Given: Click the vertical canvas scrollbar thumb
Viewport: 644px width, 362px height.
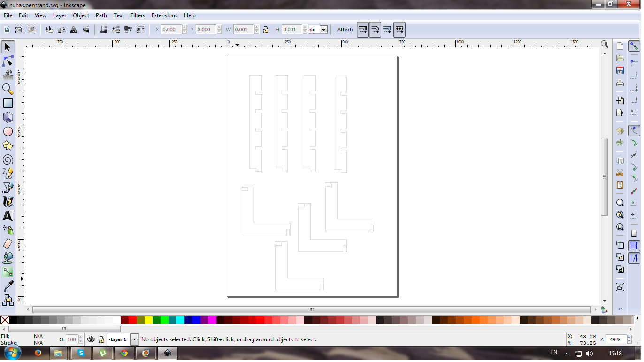Looking at the screenshot, I should pyautogui.click(x=605, y=176).
